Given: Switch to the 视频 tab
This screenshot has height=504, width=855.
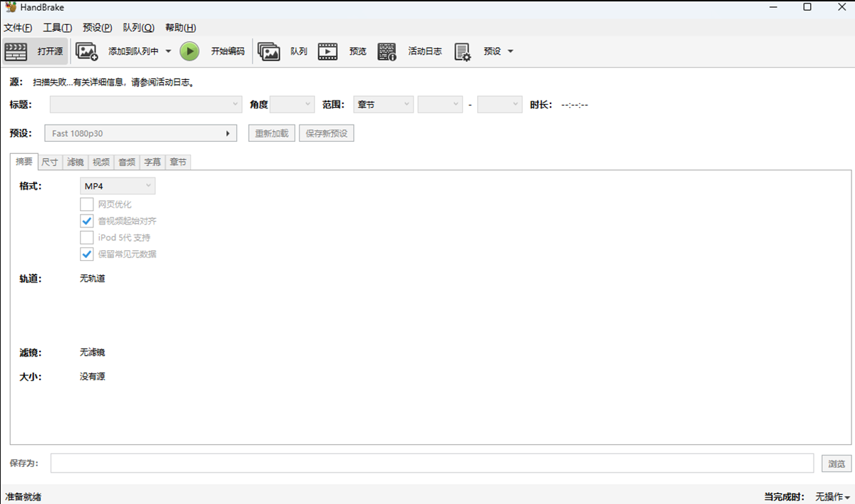Looking at the screenshot, I should point(101,163).
